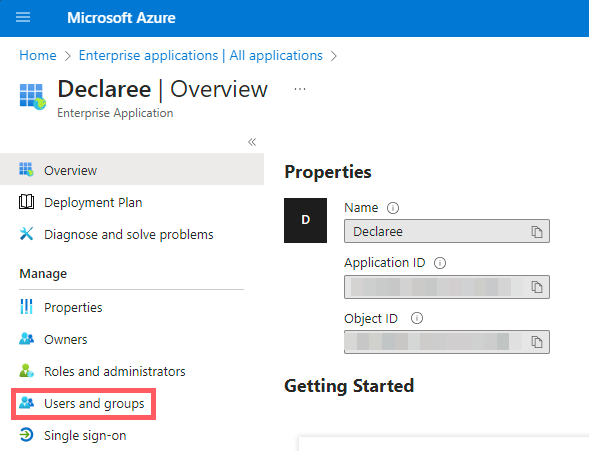Show info tooltip next to Object ID
This screenshot has width=589, height=451.
pos(417,318)
